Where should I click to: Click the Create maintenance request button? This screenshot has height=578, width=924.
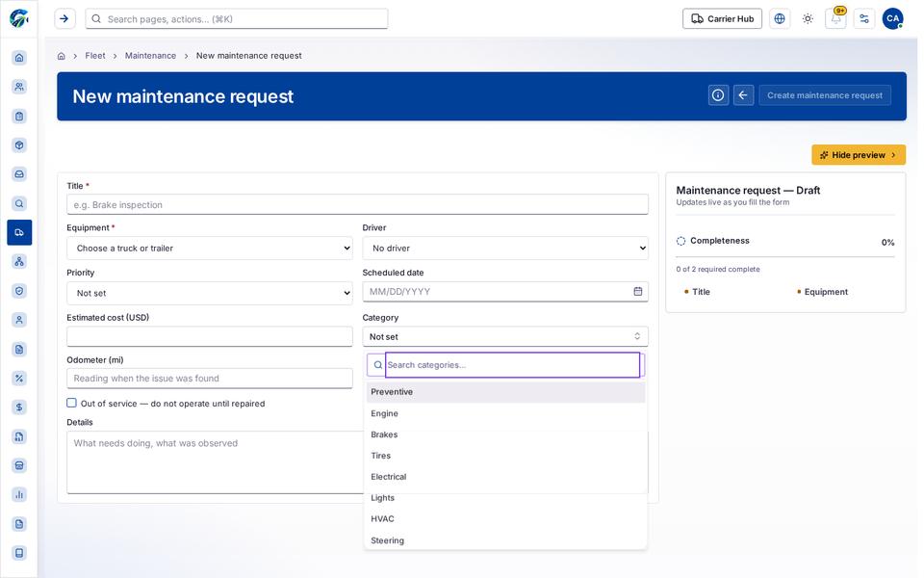click(825, 95)
